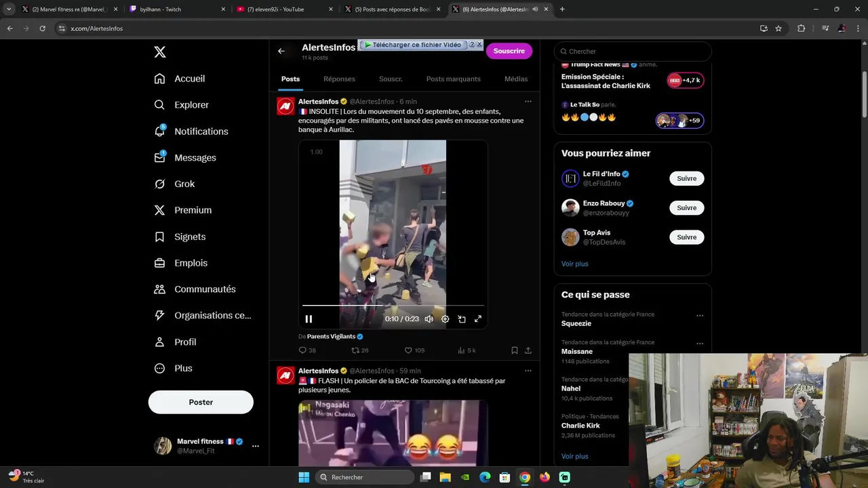Open Organisations certifiées in the sidebar

coord(203,315)
